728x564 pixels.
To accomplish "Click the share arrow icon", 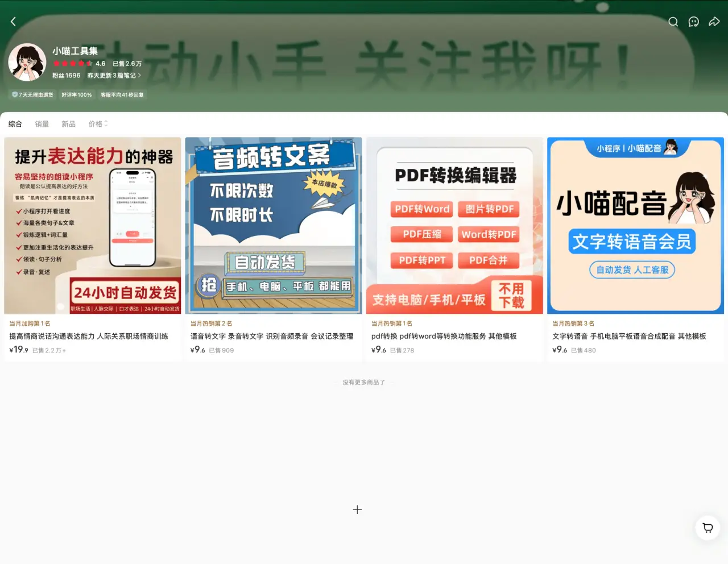I will [714, 22].
